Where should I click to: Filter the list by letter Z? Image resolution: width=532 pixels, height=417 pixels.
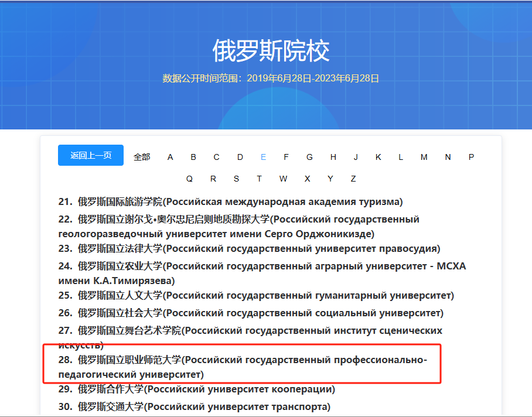[353, 179]
